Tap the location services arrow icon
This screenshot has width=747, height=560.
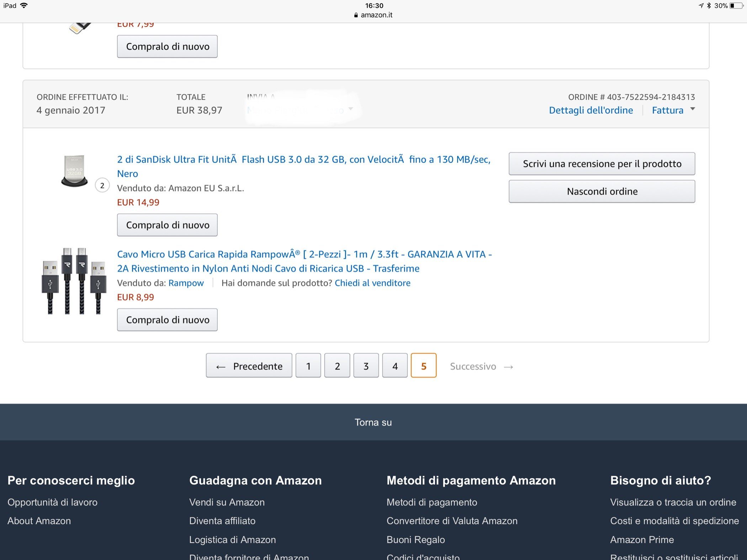pyautogui.click(x=701, y=5)
